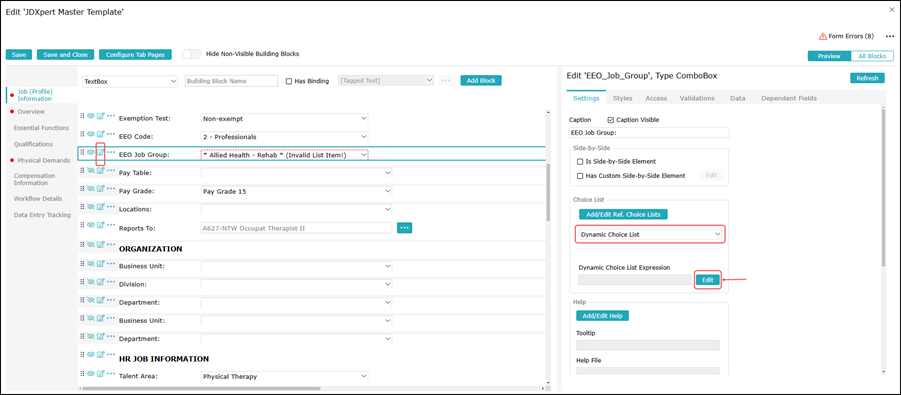Viewport: 901px width, 395px height.
Task: Toggle hidden eye icon for Pay Table row
Action: (90, 171)
